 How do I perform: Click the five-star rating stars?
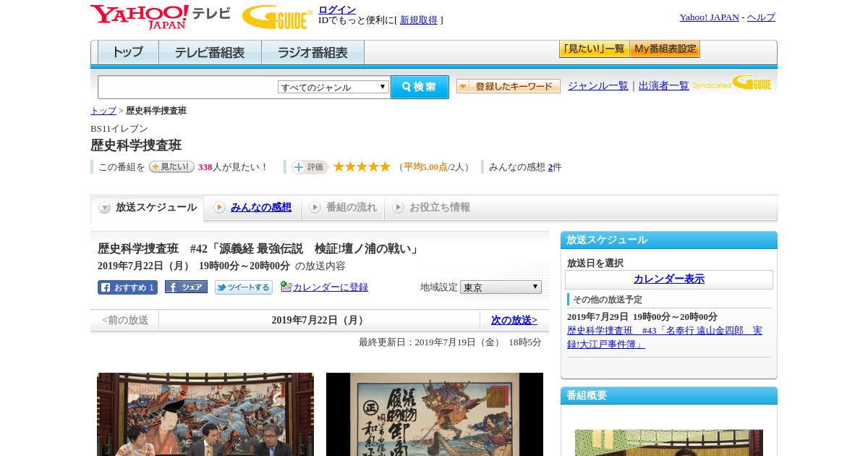tap(362, 166)
